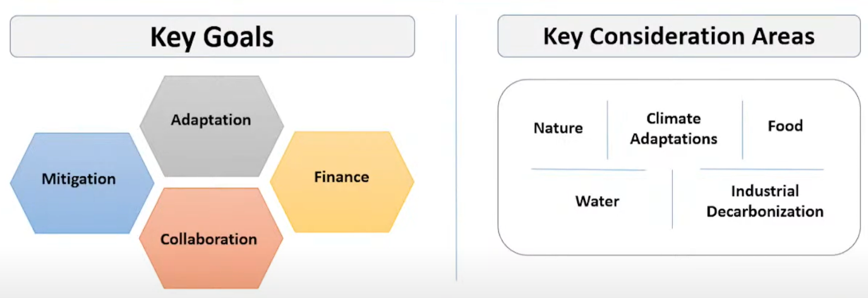The height and width of the screenshot is (298, 868).
Task: Select the vertical line right of Water
Action: click(672, 199)
